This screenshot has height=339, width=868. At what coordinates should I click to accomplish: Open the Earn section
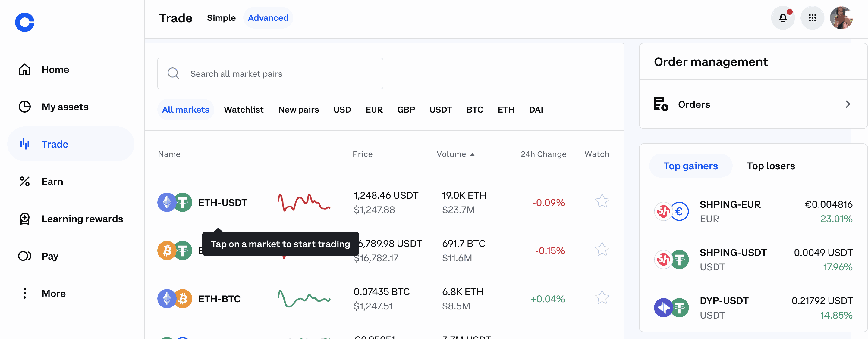point(71,182)
